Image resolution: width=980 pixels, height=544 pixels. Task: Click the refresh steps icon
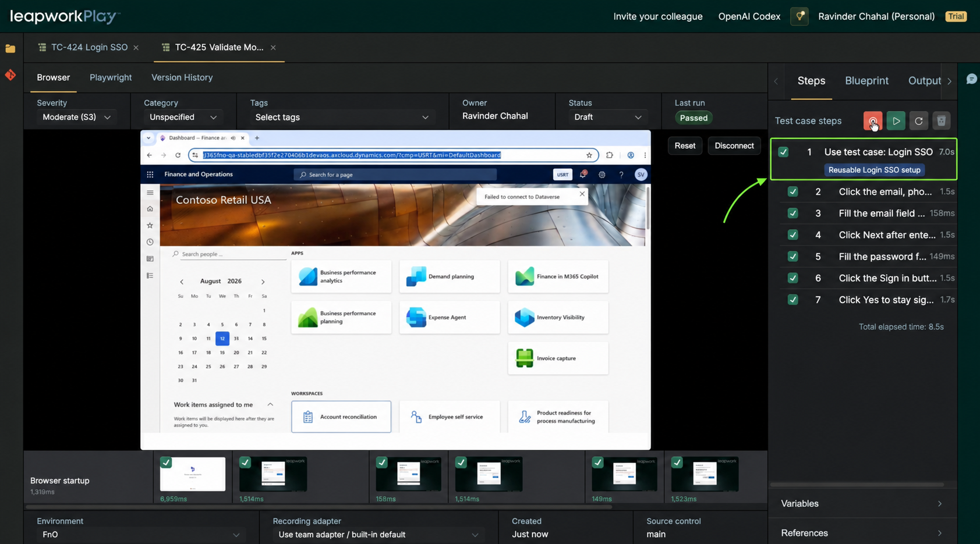click(x=918, y=121)
